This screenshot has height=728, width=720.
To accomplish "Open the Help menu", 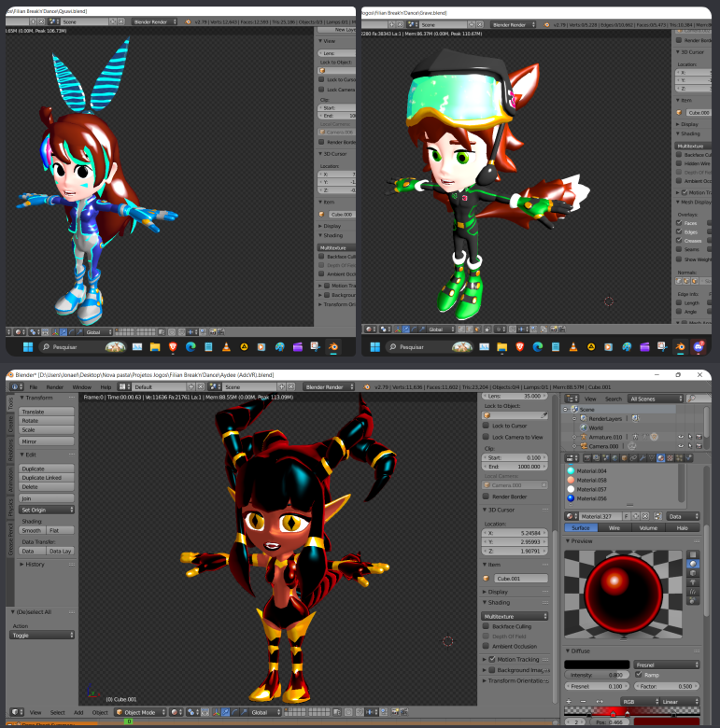I will coord(106,386).
